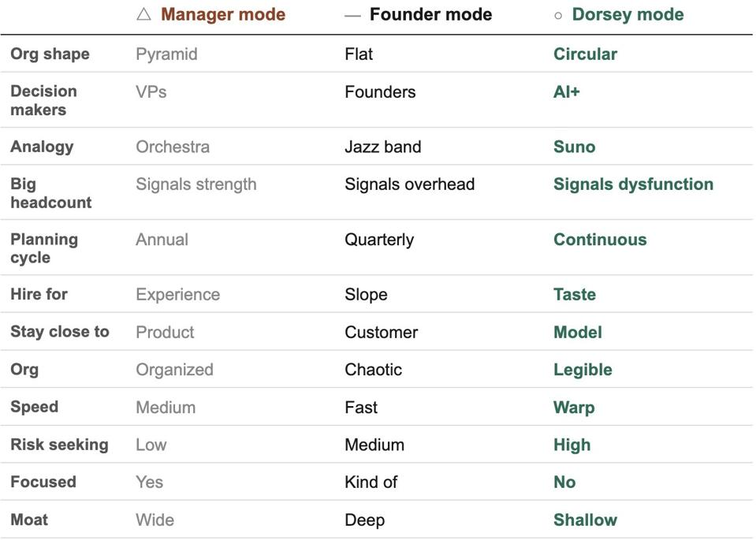Click Jazz band in Founder column
The image size is (756, 540).
pos(382,147)
